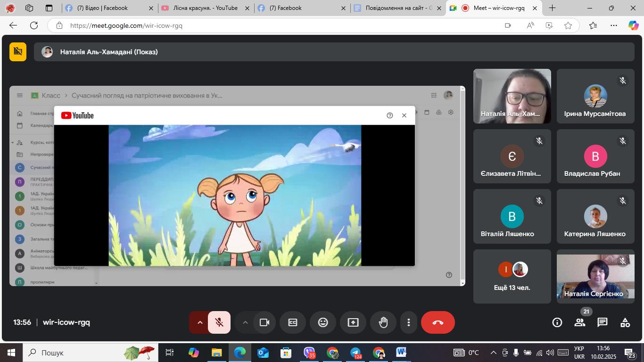Image resolution: width=644 pixels, height=362 pixels.
Task: Open File Explorer from the taskbar
Action: click(x=216, y=353)
